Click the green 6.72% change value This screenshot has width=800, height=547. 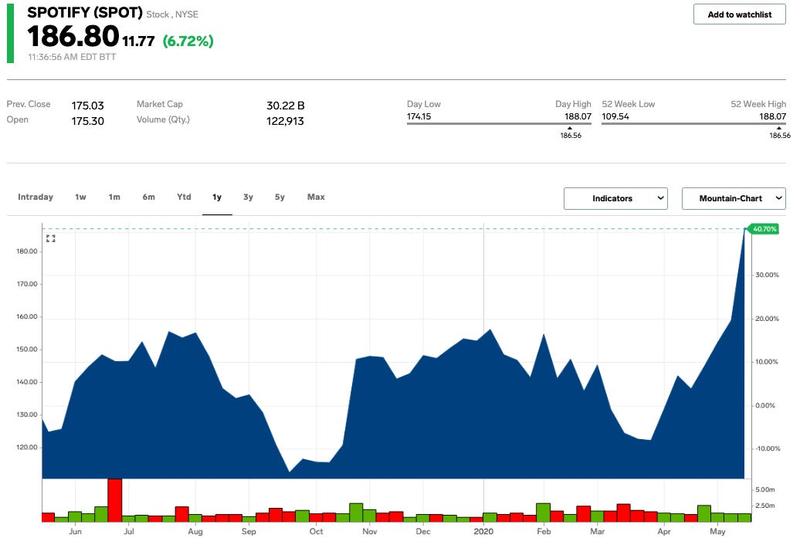pos(187,41)
